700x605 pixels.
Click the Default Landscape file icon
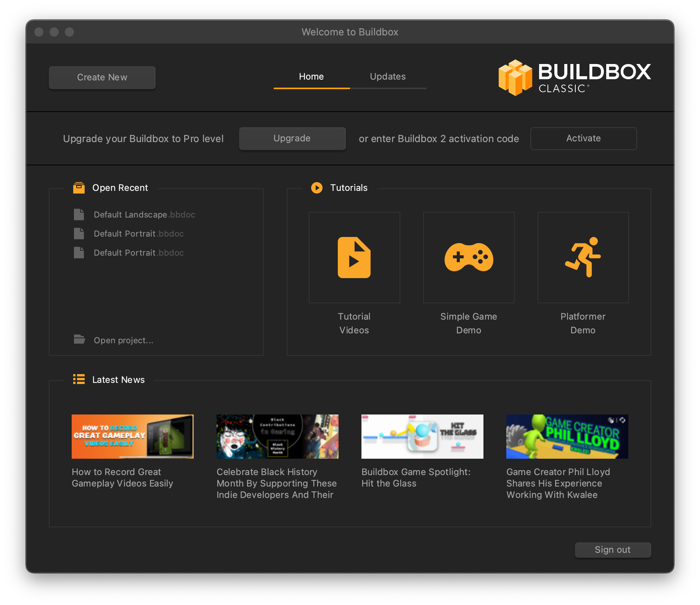point(79,214)
